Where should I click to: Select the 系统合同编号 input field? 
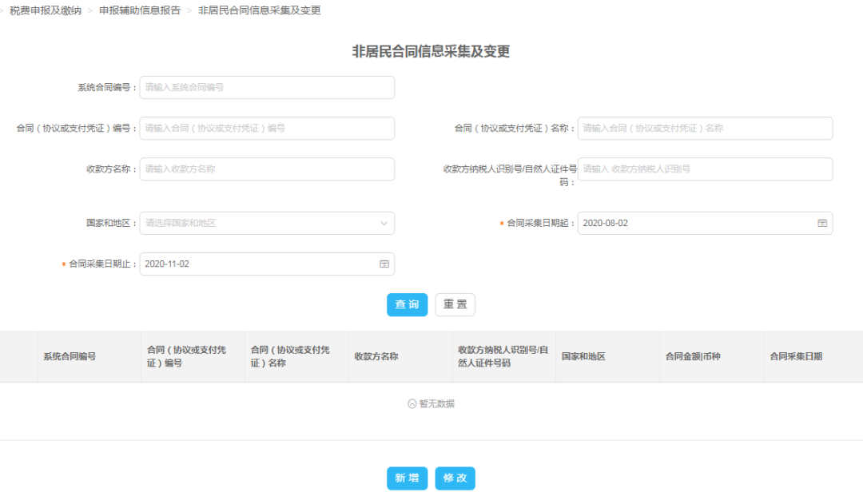pos(267,87)
